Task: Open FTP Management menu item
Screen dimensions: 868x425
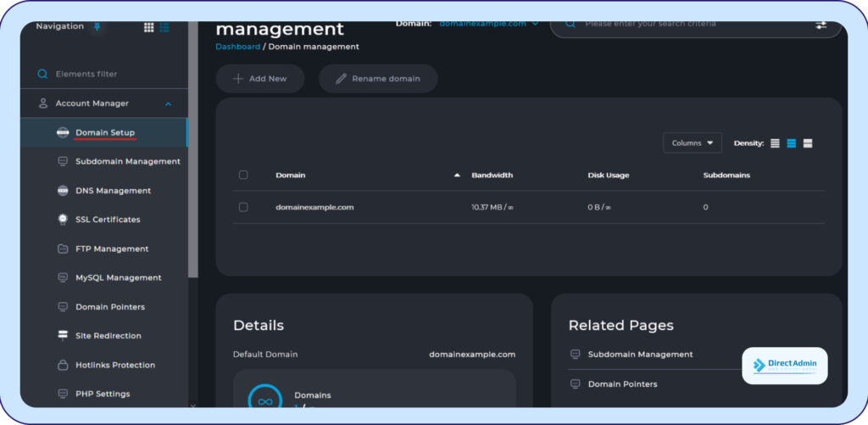Action: [x=112, y=249]
